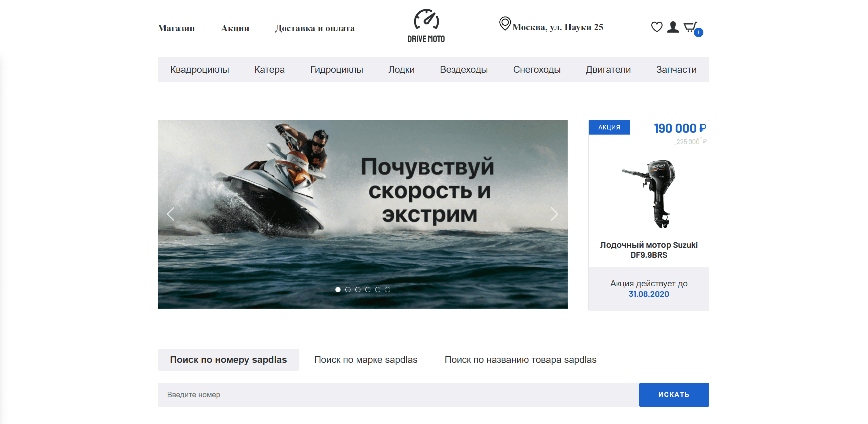The width and height of the screenshot is (868, 424).
Task: Click the cart item count badge
Action: tap(698, 33)
